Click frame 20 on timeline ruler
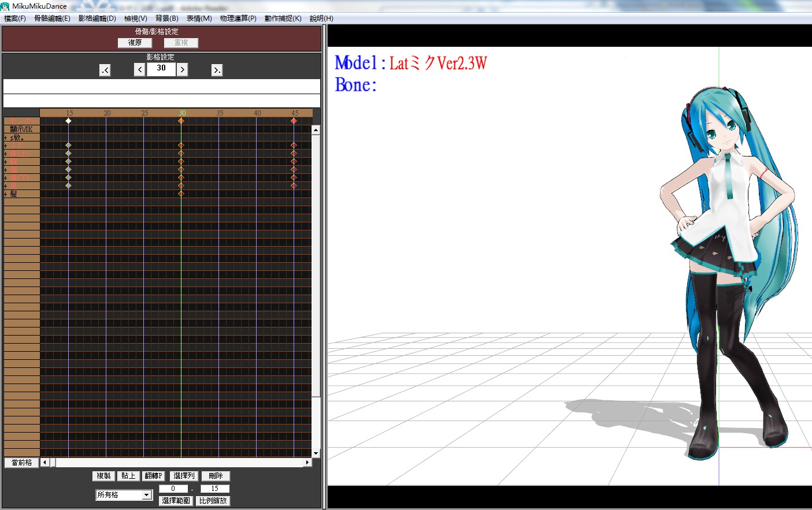 pyautogui.click(x=107, y=113)
